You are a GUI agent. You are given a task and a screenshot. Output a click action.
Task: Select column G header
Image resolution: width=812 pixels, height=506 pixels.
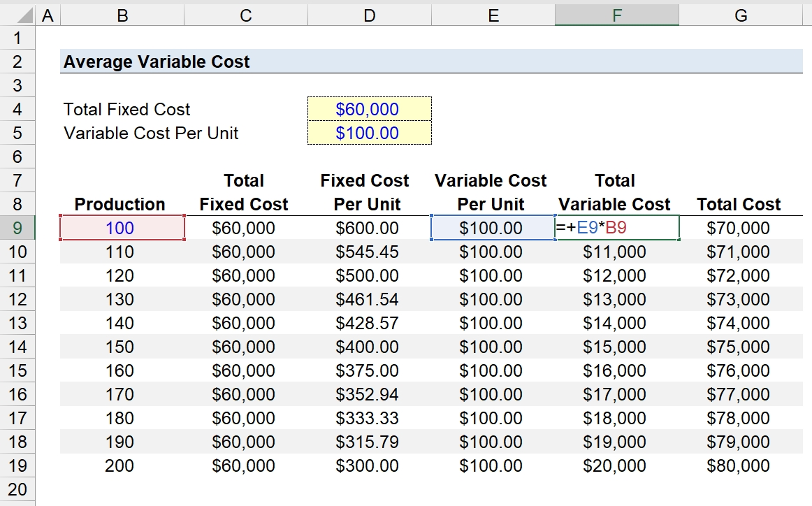tap(741, 15)
